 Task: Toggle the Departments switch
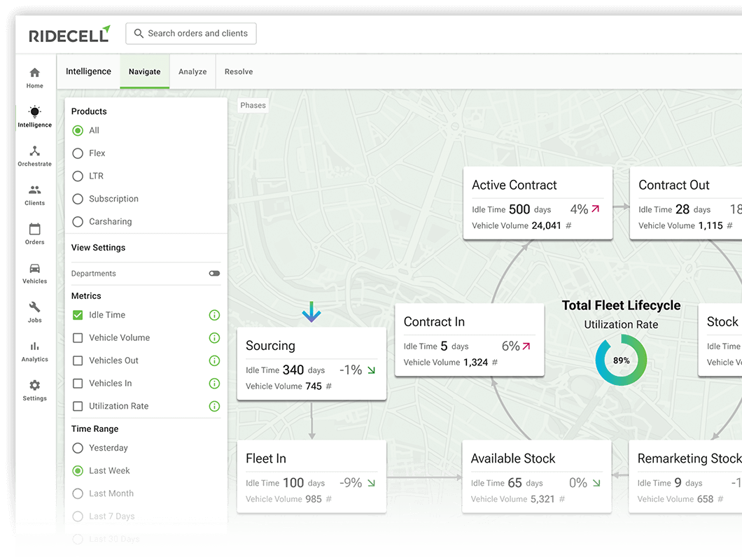click(214, 273)
